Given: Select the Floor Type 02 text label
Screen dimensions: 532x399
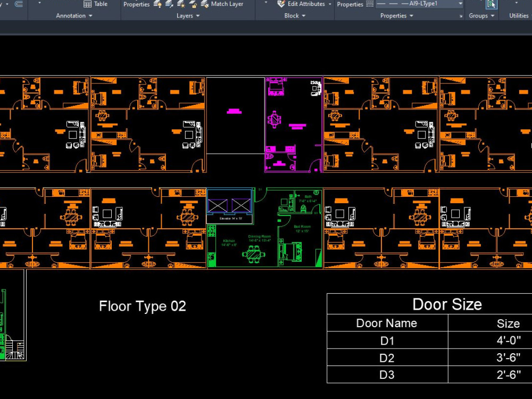Looking at the screenshot, I should (x=142, y=306).
